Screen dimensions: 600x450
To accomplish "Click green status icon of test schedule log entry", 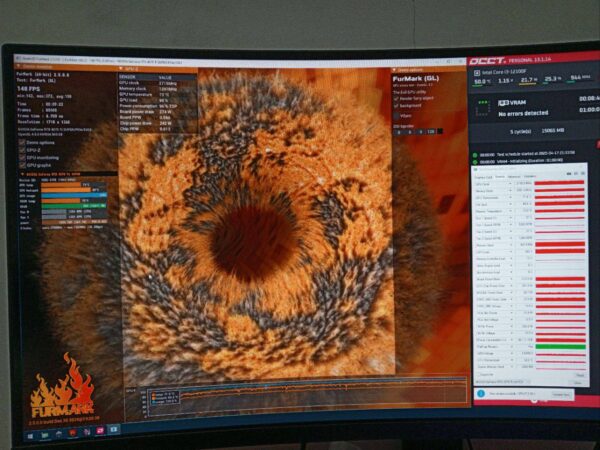I will (474, 155).
